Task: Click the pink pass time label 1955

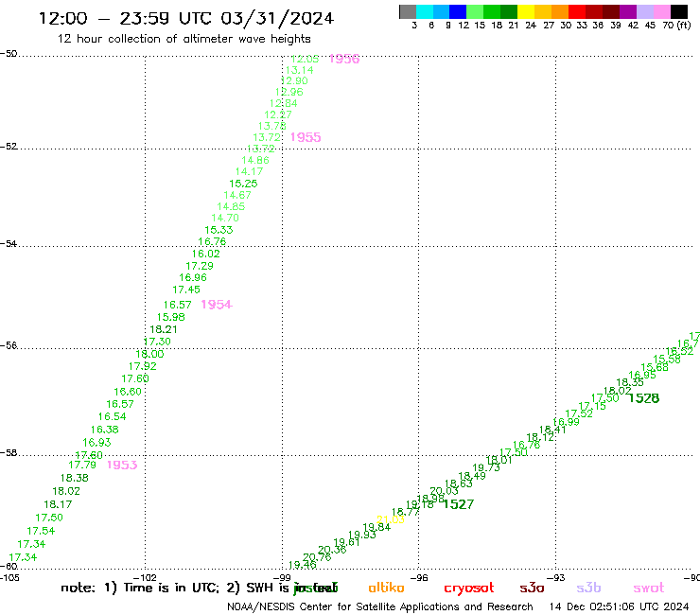Action: [306, 137]
